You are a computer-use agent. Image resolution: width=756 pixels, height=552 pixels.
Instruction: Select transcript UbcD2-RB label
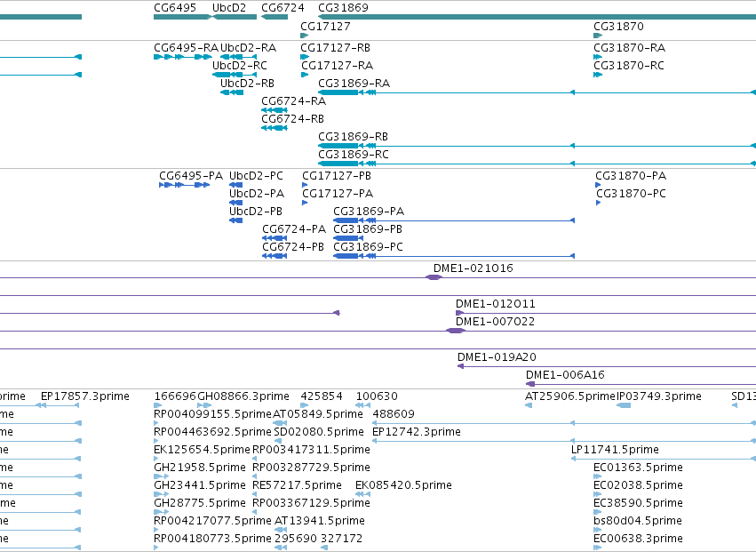(x=247, y=84)
